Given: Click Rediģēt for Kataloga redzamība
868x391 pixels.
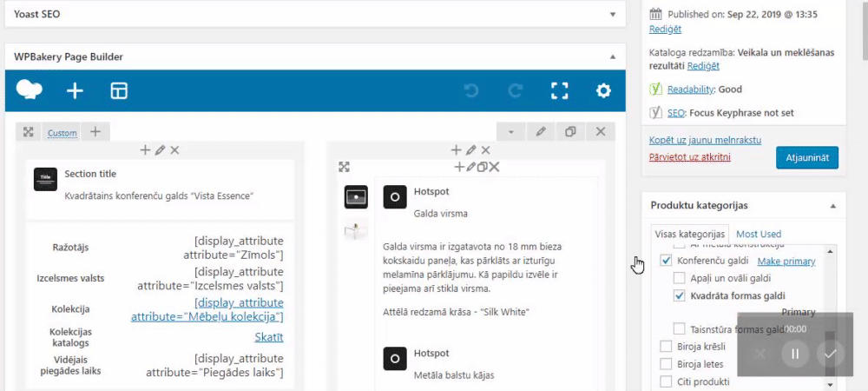Looking at the screenshot, I should click(703, 66).
